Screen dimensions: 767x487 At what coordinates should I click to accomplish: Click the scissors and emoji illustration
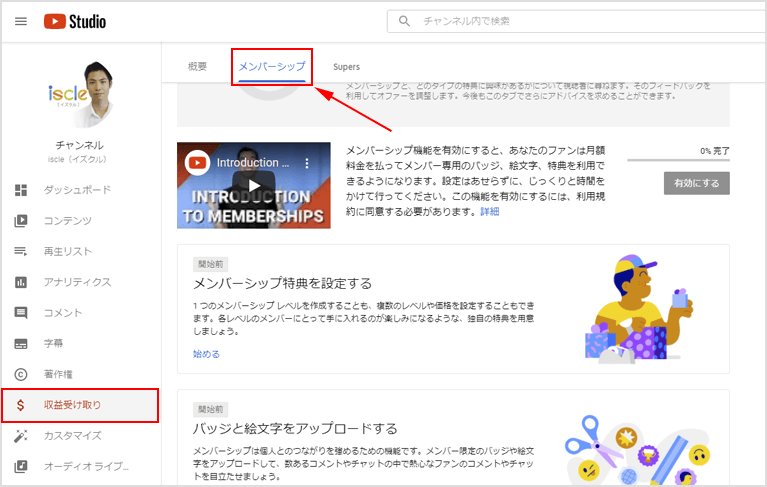click(637, 449)
